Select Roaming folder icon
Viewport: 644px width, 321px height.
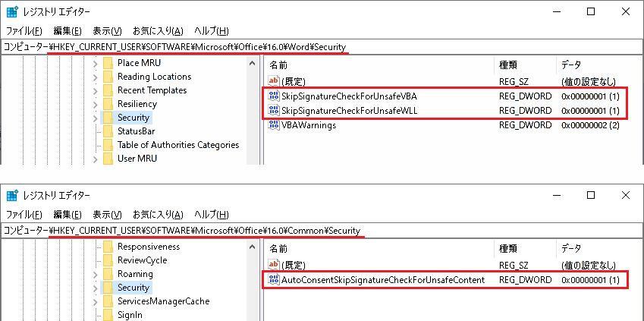(x=108, y=274)
